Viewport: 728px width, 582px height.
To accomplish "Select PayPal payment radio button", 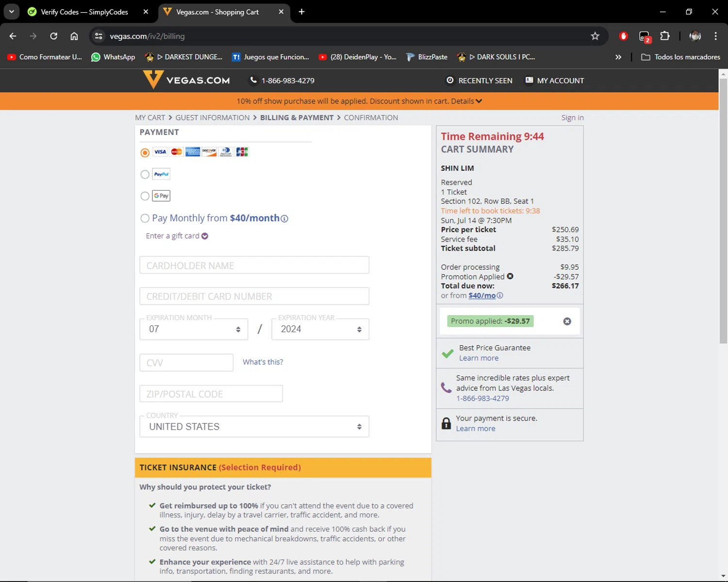I will click(145, 174).
